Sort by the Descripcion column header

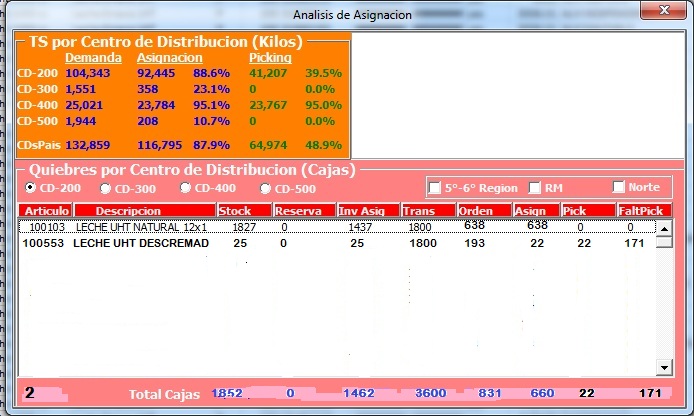click(145, 211)
